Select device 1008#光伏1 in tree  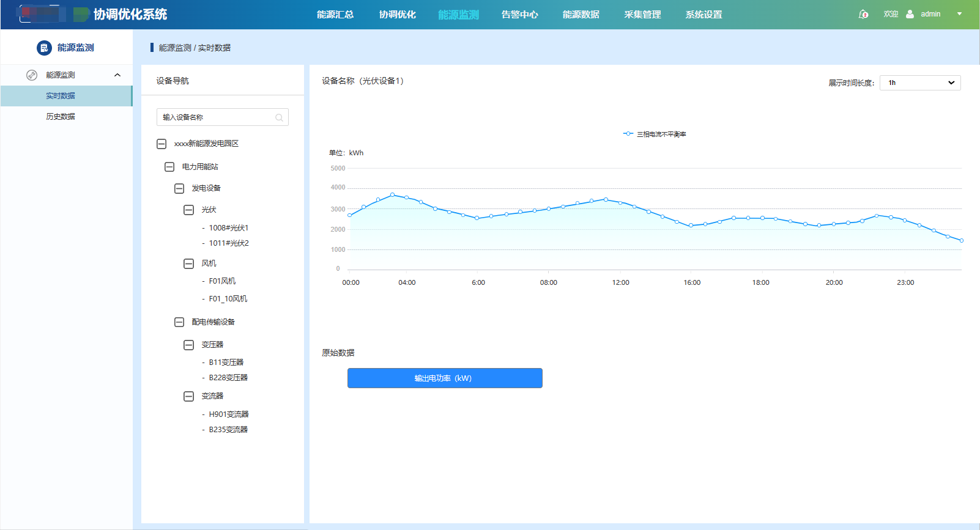[229, 228]
